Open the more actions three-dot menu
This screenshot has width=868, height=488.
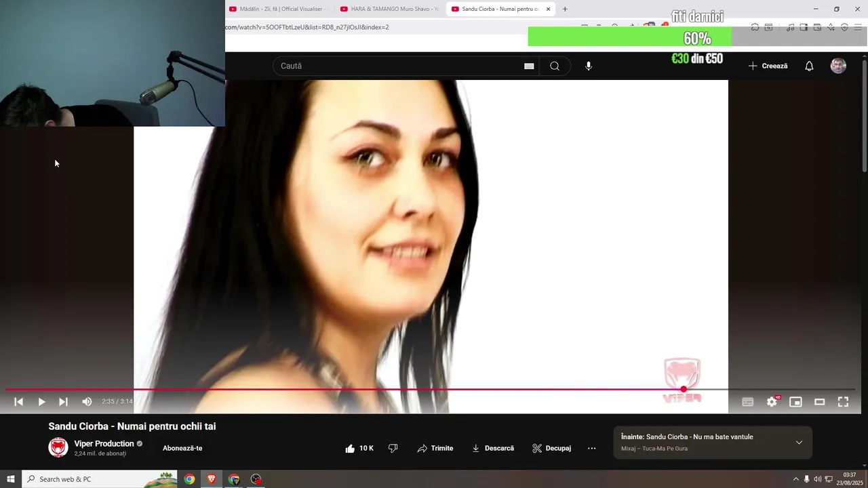point(591,448)
